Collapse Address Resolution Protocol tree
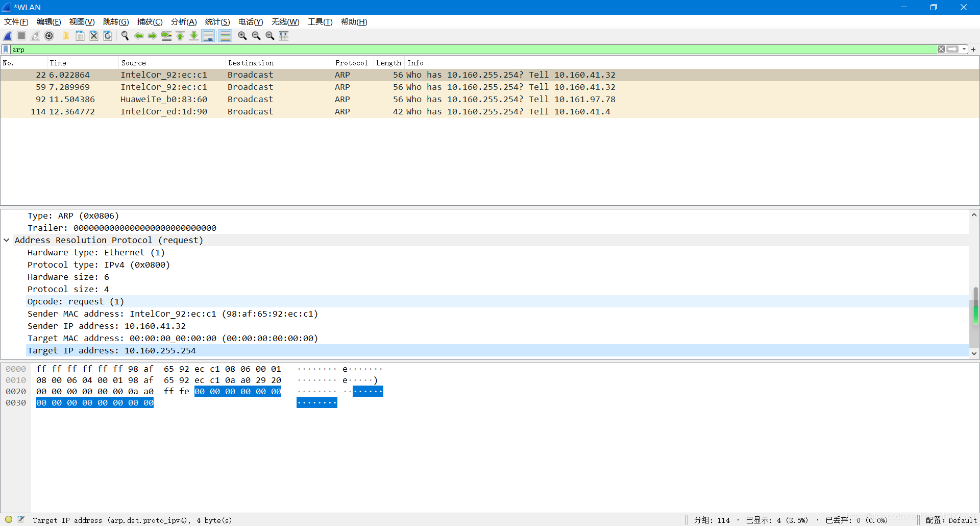 7,241
